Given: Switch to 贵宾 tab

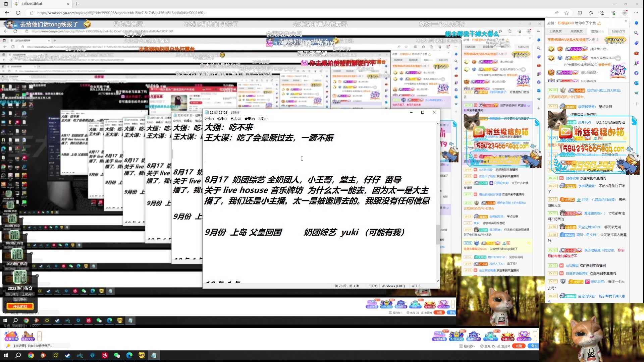Looking at the screenshot, I should (597, 31).
